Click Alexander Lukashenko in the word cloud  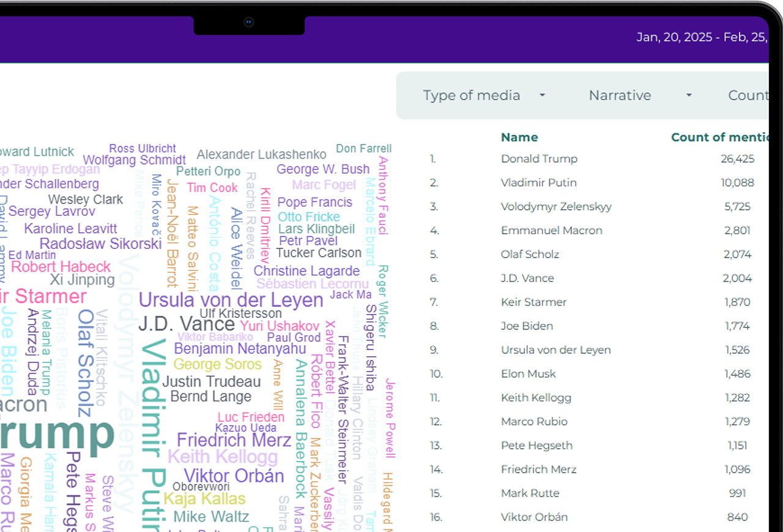(x=261, y=155)
